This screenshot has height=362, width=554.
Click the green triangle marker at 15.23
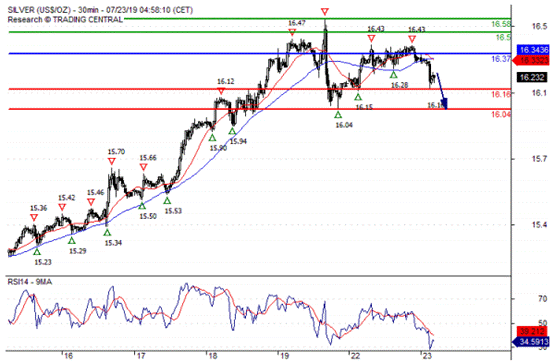click(37, 251)
